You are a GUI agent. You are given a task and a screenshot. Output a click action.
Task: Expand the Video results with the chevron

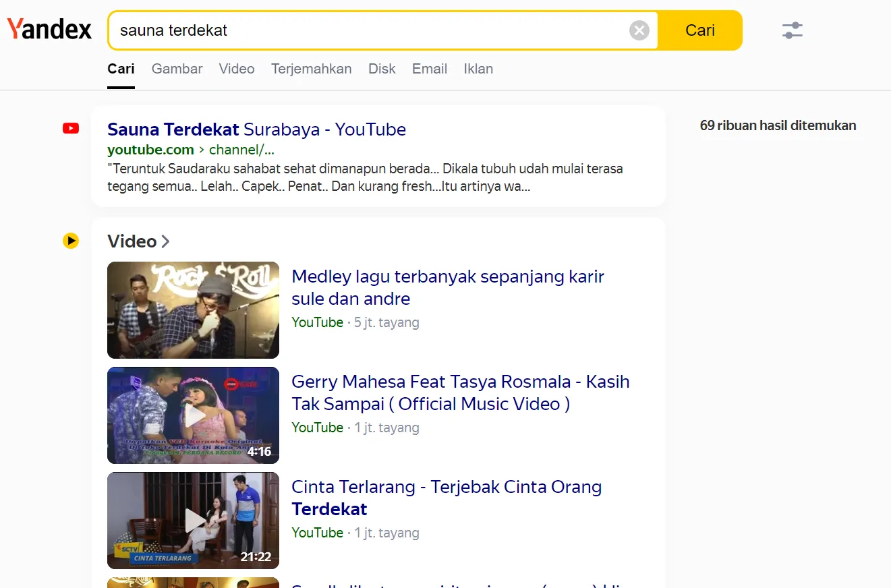point(165,241)
